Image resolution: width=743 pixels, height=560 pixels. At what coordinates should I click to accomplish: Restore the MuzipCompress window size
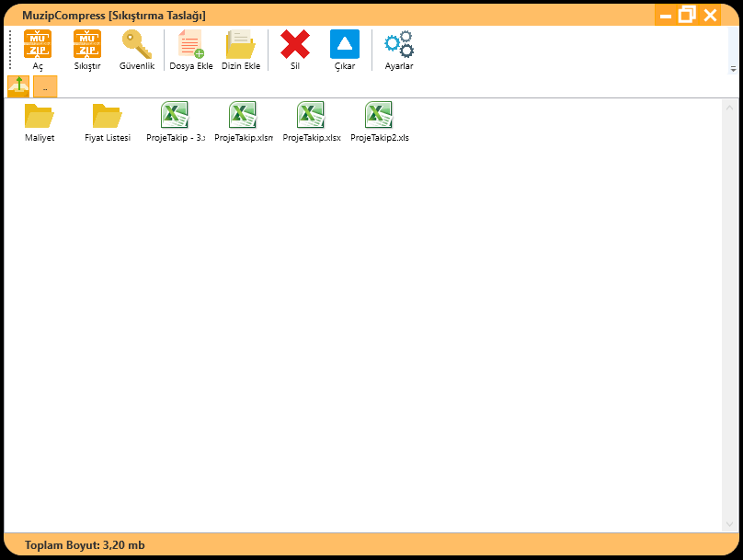point(687,15)
